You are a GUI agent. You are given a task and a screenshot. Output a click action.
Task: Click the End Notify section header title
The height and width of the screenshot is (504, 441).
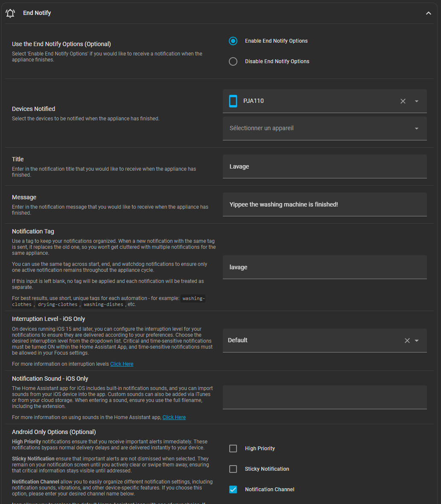pyautogui.click(x=37, y=13)
